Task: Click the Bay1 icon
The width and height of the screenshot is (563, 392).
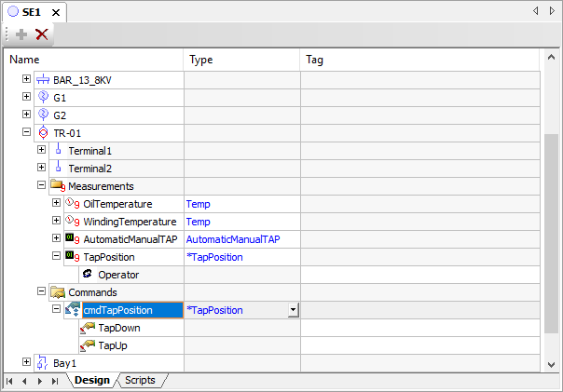Action: pyautogui.click(x=43, y=362)
